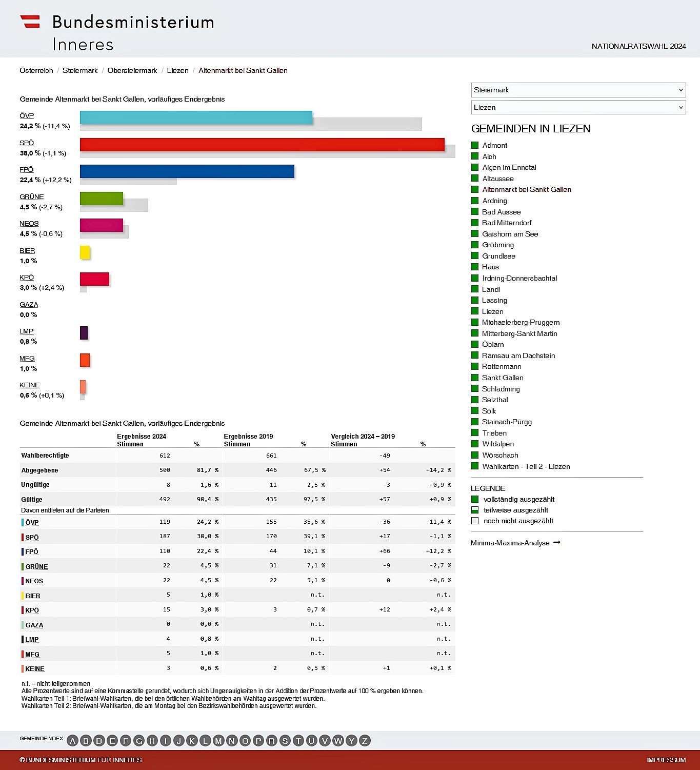Open the Liezen district dropdown
Screen dimensions: 700x770
(x=578, y=107)
